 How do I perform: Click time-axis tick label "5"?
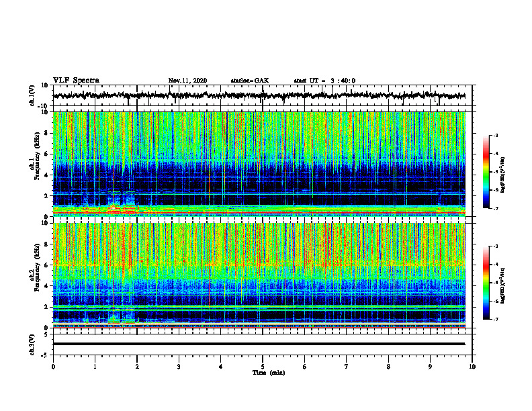point(263,367)
